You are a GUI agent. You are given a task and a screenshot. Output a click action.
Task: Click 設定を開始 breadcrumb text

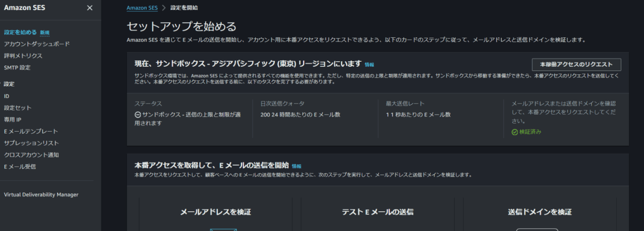coord(184,8)
